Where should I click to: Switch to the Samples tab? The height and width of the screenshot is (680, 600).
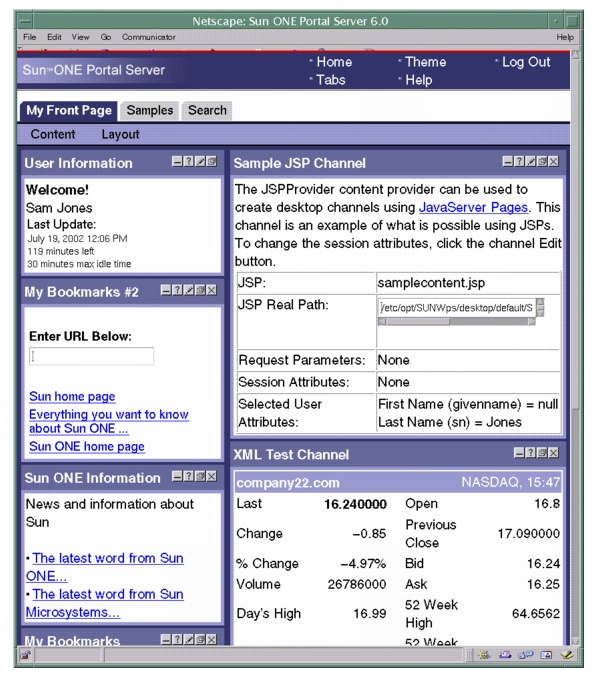(150, 111)
